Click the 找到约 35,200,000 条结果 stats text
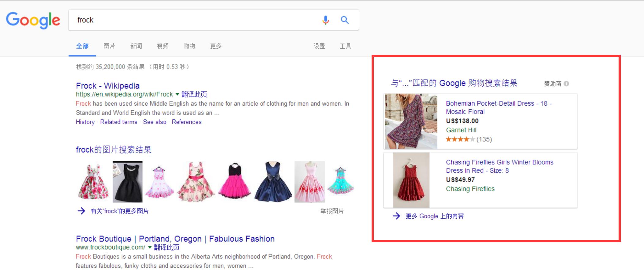This screenshot has height=279, width=644. tap(133, 67)
